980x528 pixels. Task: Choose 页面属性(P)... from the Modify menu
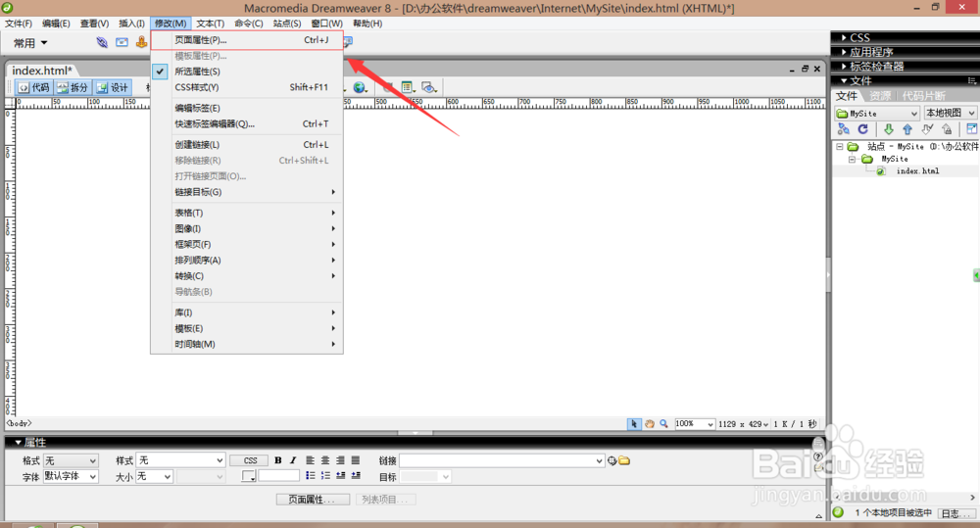tap(247, 40)
